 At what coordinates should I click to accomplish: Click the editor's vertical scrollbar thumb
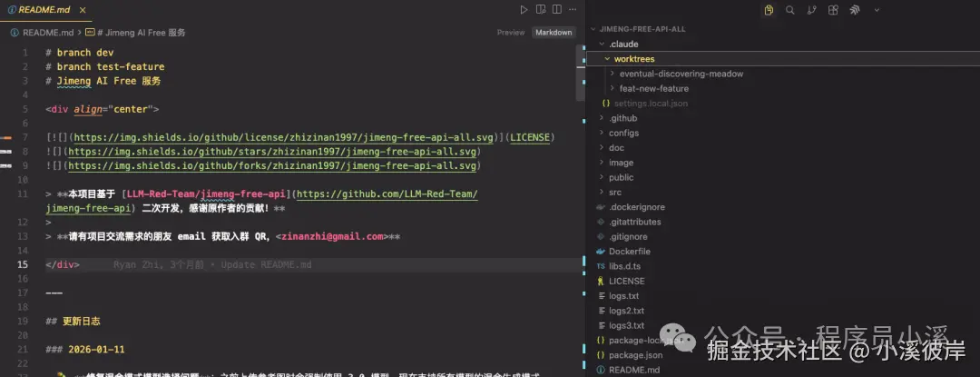click(x=580, y=72)
